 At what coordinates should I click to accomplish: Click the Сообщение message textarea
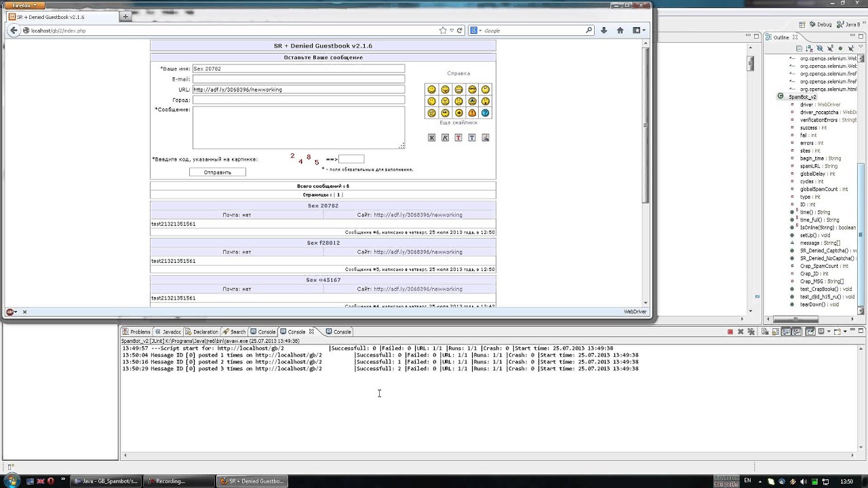pos(298,127)
